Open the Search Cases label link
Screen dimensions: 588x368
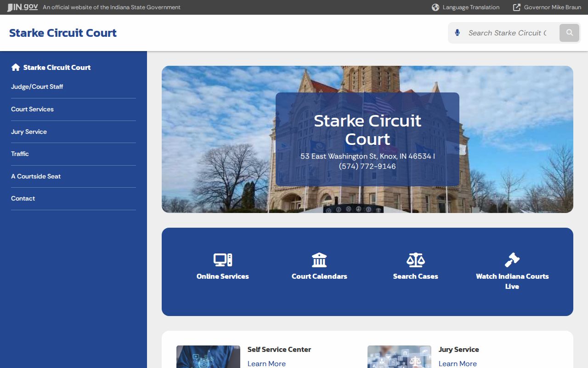point(416,276)
